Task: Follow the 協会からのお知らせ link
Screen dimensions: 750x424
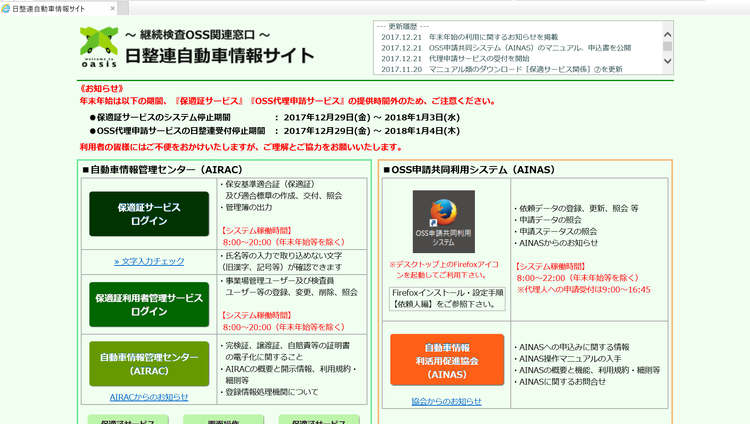Action: 447,402
